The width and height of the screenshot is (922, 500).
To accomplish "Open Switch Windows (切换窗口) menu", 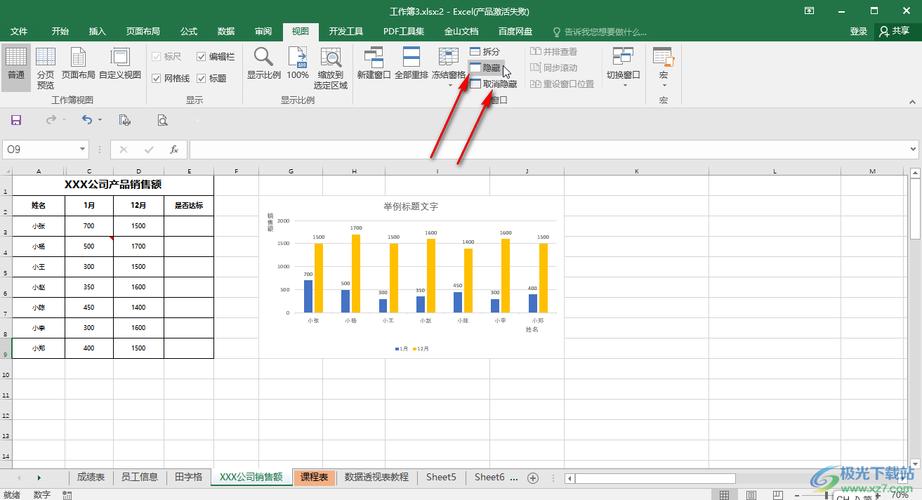I will click(623, 66).
